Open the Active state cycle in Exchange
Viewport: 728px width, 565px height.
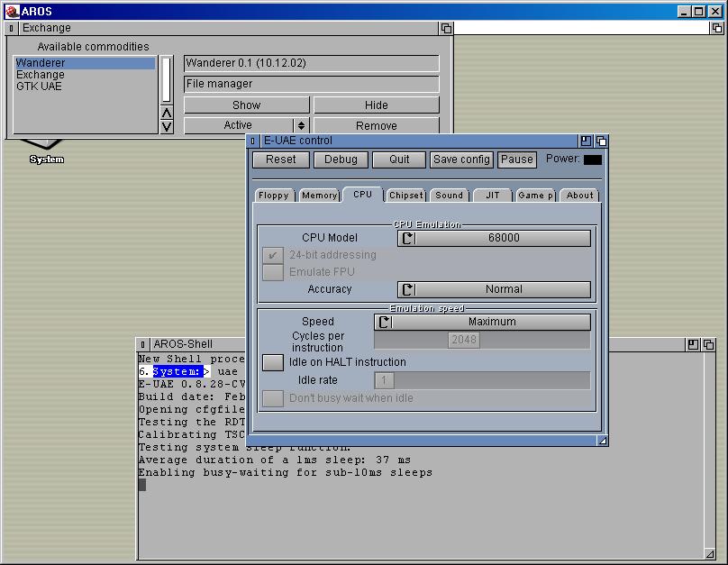click(x=246, y=125)
